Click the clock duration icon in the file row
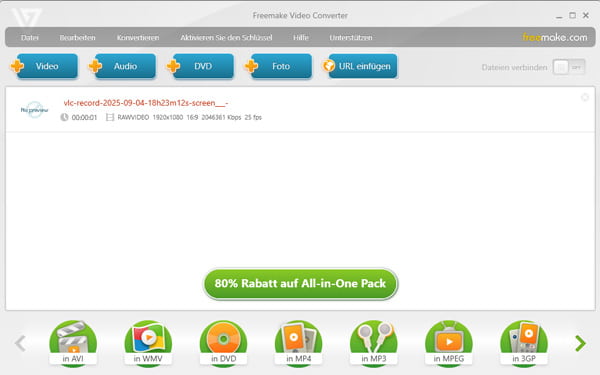This screenshot has height=375, width=600. click(x=64, y=117)
